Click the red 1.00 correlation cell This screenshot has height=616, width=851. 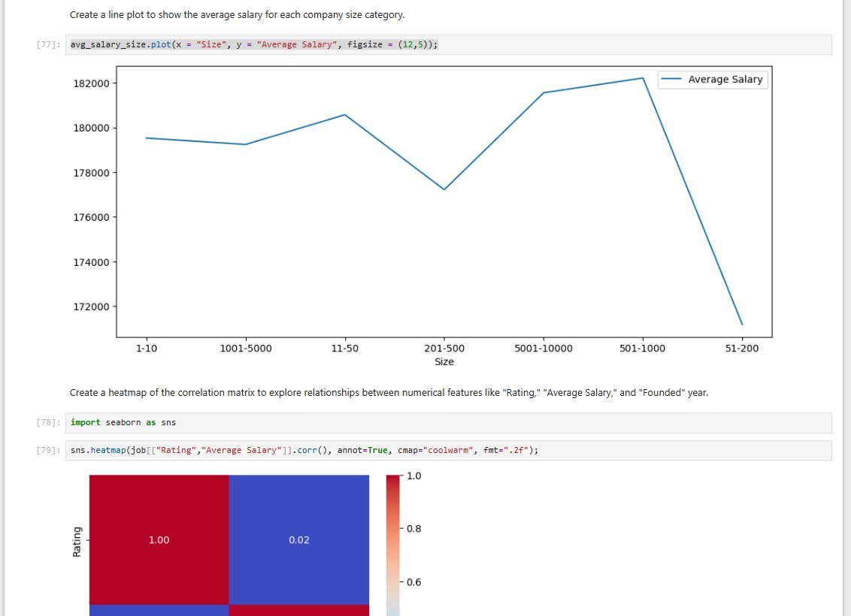click(x=158, y=539)
